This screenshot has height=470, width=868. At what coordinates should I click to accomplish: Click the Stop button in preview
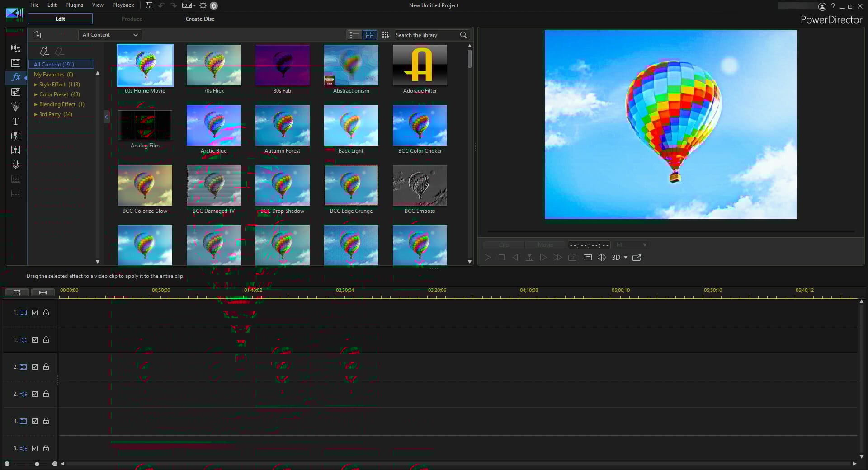coord(501,257)
